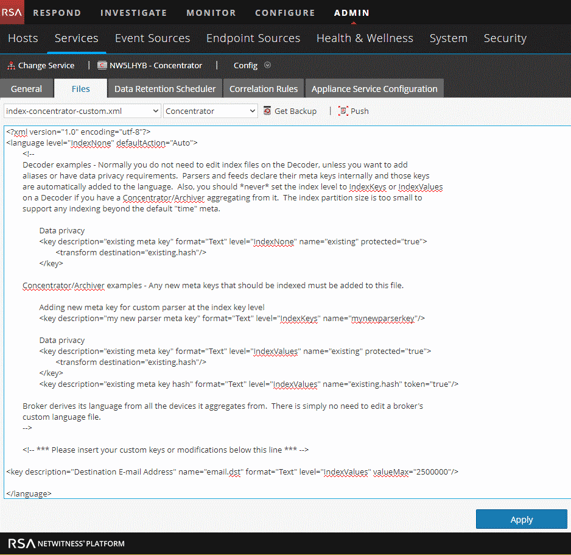The width and height of the screenshot is (571, 555).
Task: Open the INVESTIGATE top menu
Action: tap(134, 13)
